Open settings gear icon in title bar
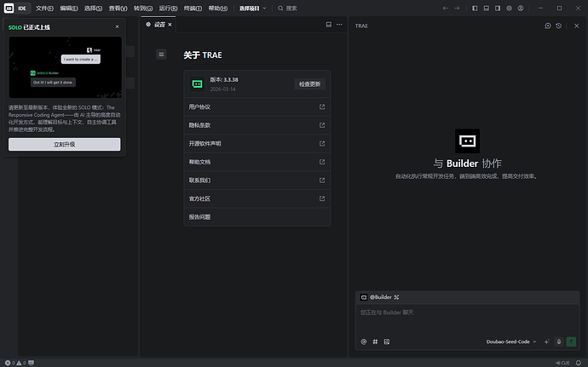 pyautogui.click(x=510, y=9)
